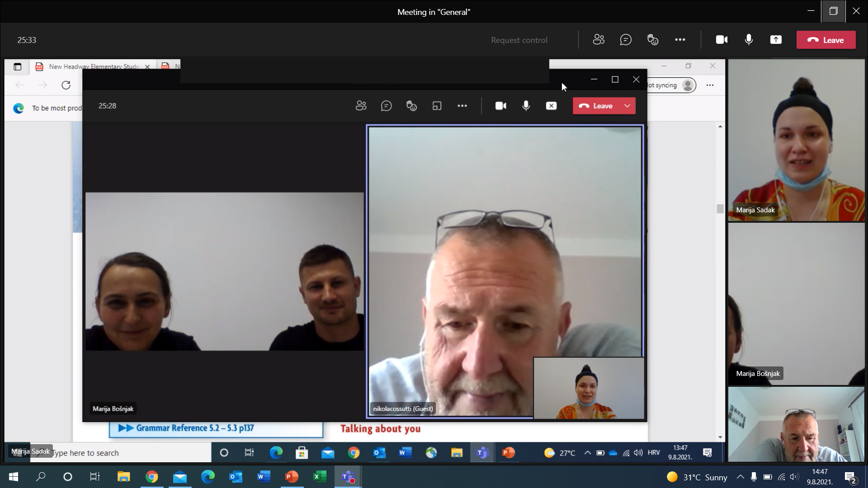Open Mail in the shared taskbar
This screenshot has height=488, width=868.
coord(328,453)
